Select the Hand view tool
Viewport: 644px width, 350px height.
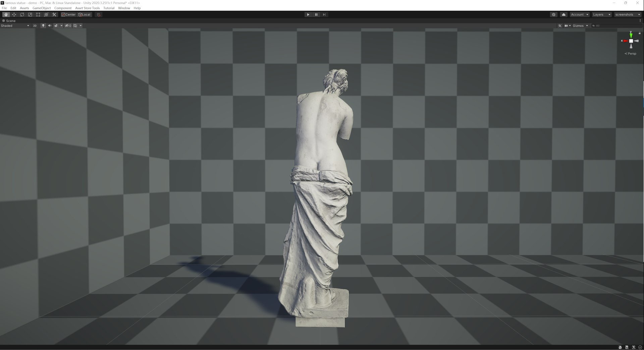click(x=6, y=14)
